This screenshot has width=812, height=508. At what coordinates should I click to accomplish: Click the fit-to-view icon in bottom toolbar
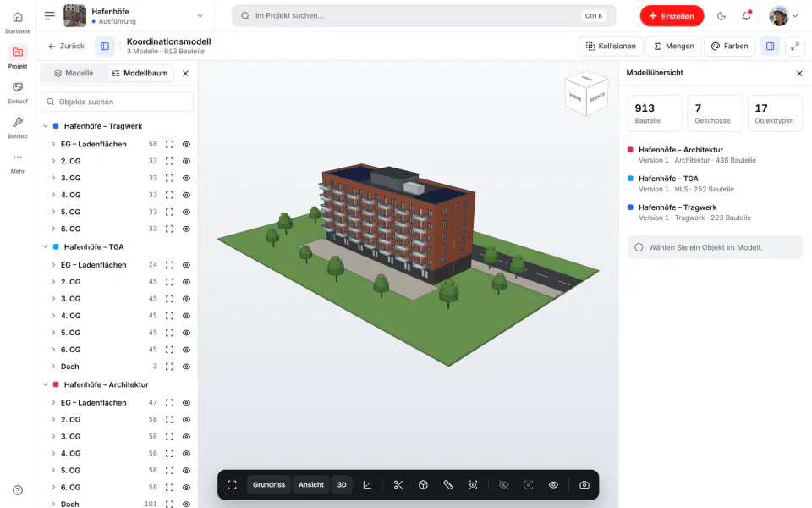pyautogui.click(x=232, y=484)
